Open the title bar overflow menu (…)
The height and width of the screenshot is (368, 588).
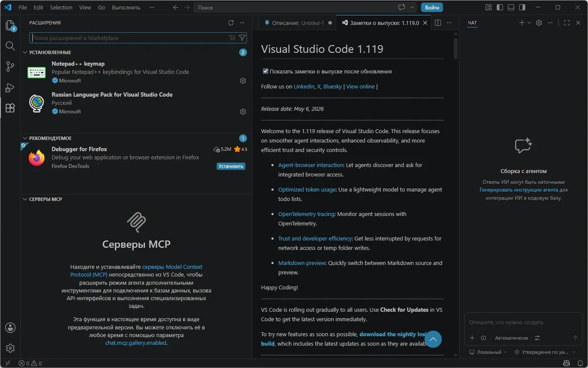pos(152,7)
